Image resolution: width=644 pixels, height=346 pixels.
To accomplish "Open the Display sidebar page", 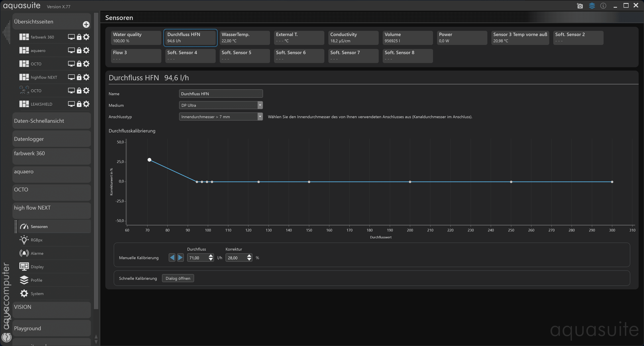I will coord(54,267).
